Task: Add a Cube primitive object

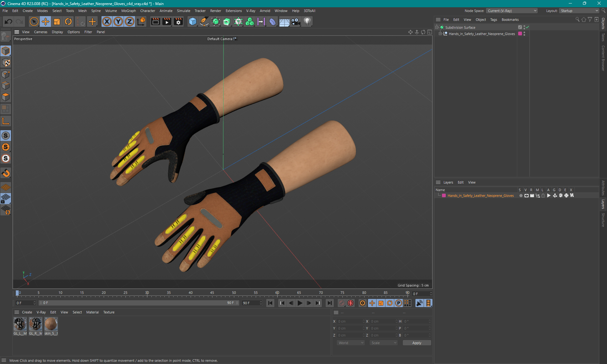Action: click(193, 21)
